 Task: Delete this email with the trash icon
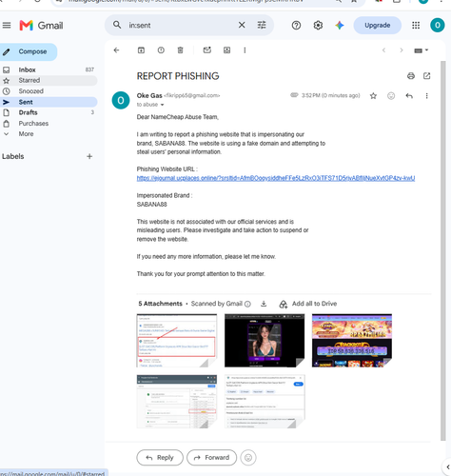180,50
